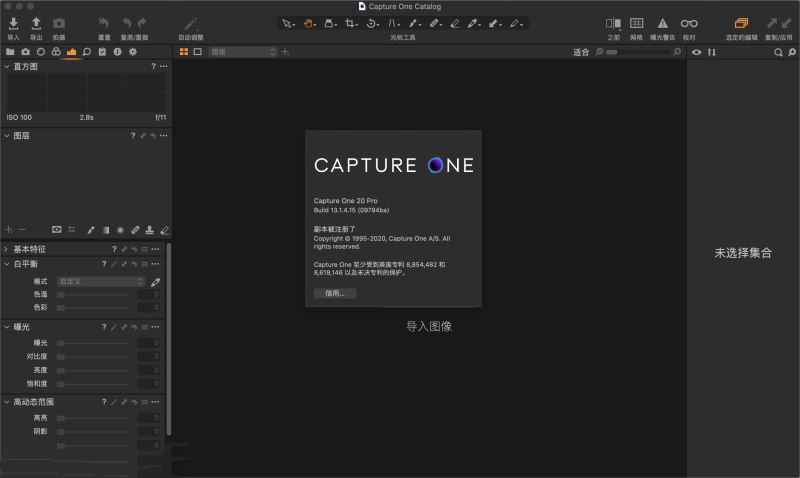Open the Lens circle tool tab

coord(41,52)
